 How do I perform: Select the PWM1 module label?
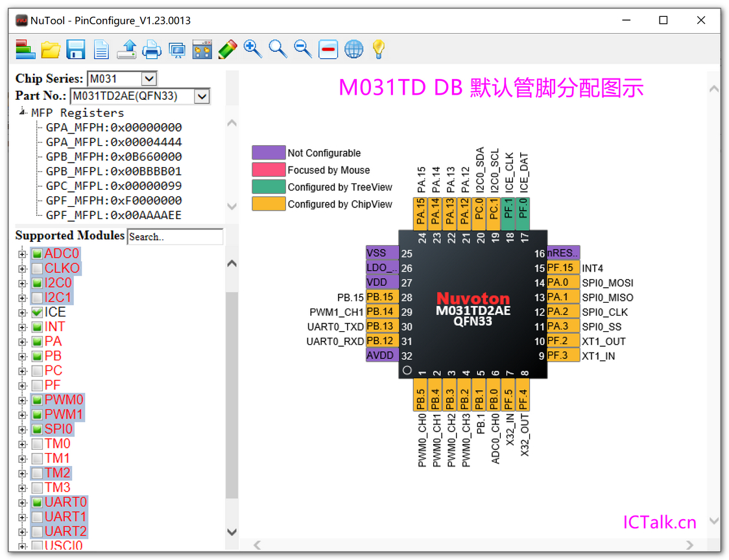(64, 414)
